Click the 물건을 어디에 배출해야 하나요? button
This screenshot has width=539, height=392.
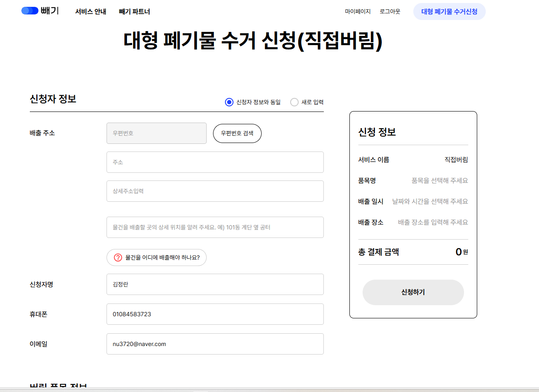click(156, 258)
